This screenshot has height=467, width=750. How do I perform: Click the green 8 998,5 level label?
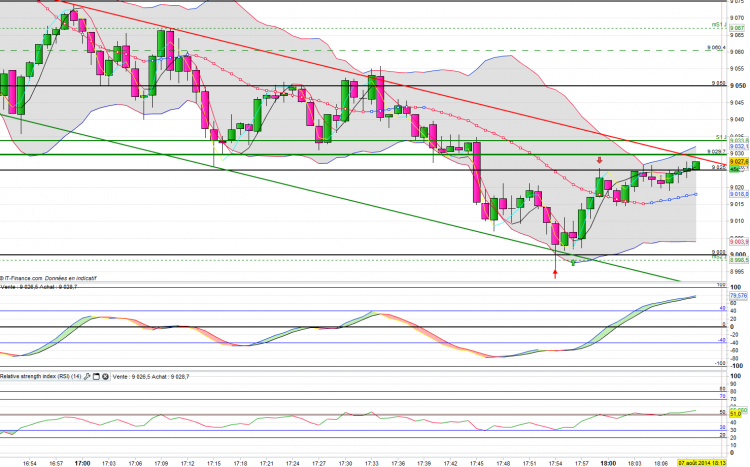(x=739, y=260)
